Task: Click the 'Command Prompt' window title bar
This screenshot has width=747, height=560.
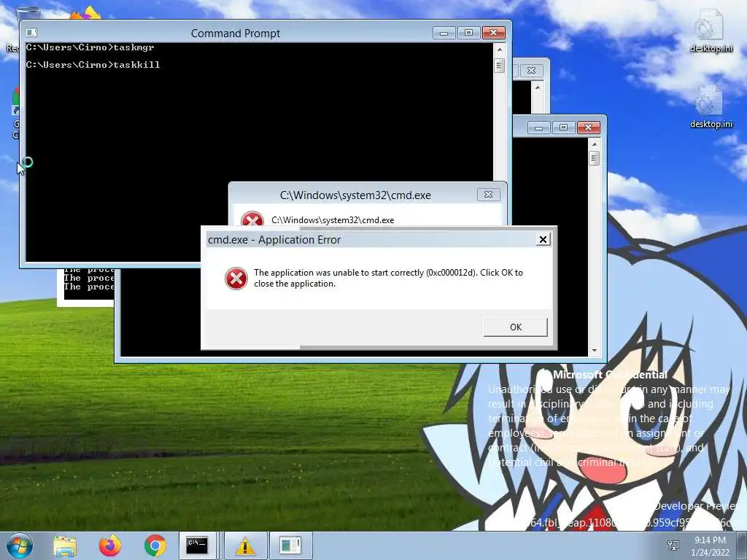Action: click(x=236, y=34)
